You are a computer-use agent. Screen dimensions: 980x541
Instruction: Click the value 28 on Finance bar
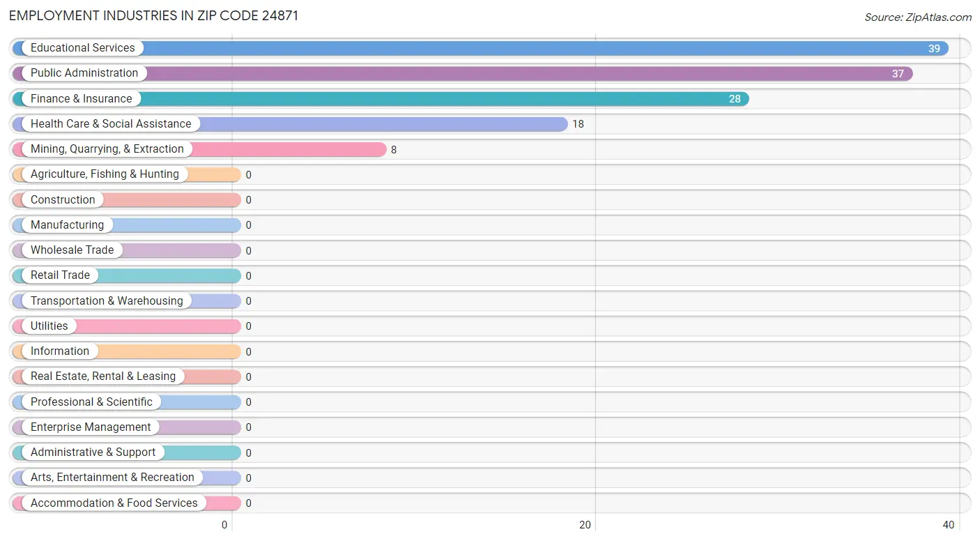click(x=735, y=99)
